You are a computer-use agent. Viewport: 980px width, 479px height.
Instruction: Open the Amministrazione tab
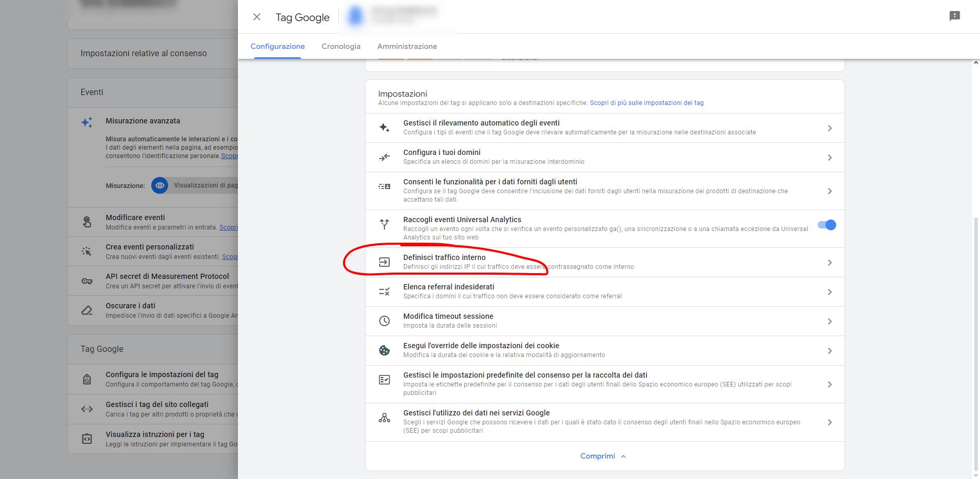[x=407, y=46]
